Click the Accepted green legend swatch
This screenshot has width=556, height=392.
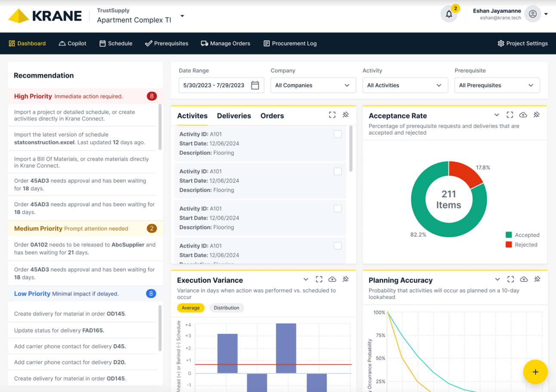click(509, 235)
